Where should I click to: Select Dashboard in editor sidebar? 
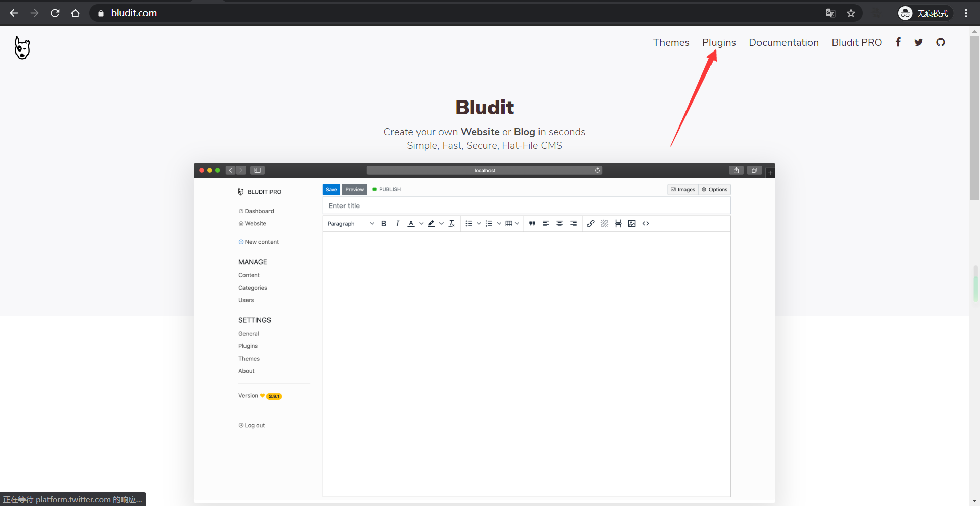coord(256,211)
